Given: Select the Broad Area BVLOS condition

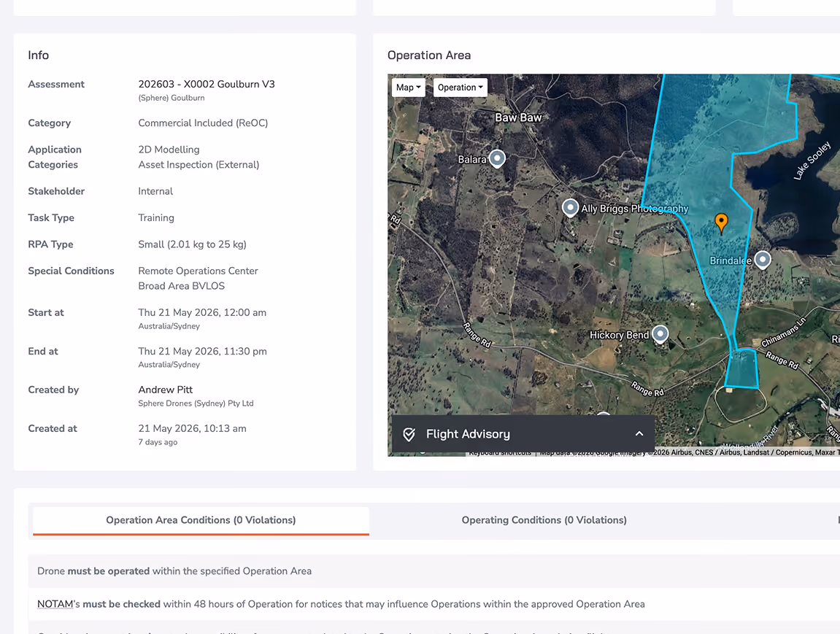Looking at the screenshot, I should click(182, 286).
